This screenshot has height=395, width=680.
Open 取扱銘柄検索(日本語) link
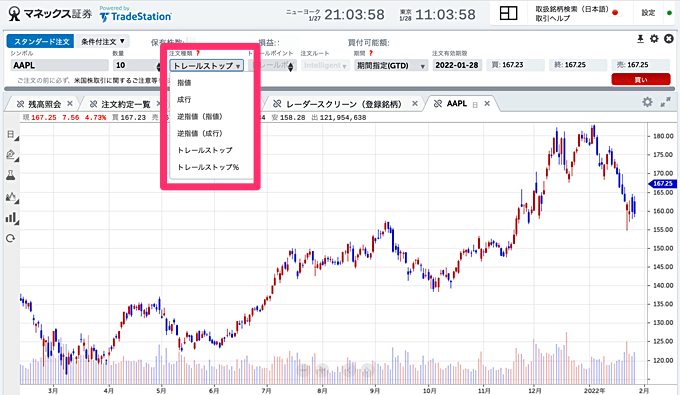(x=572, y=9)
